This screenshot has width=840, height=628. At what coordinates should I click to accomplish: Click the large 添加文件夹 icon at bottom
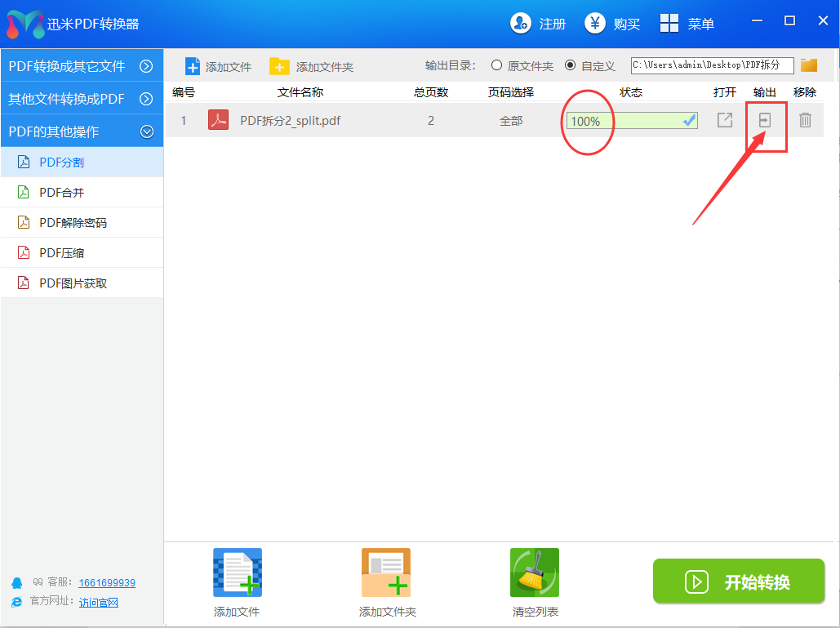386,572
